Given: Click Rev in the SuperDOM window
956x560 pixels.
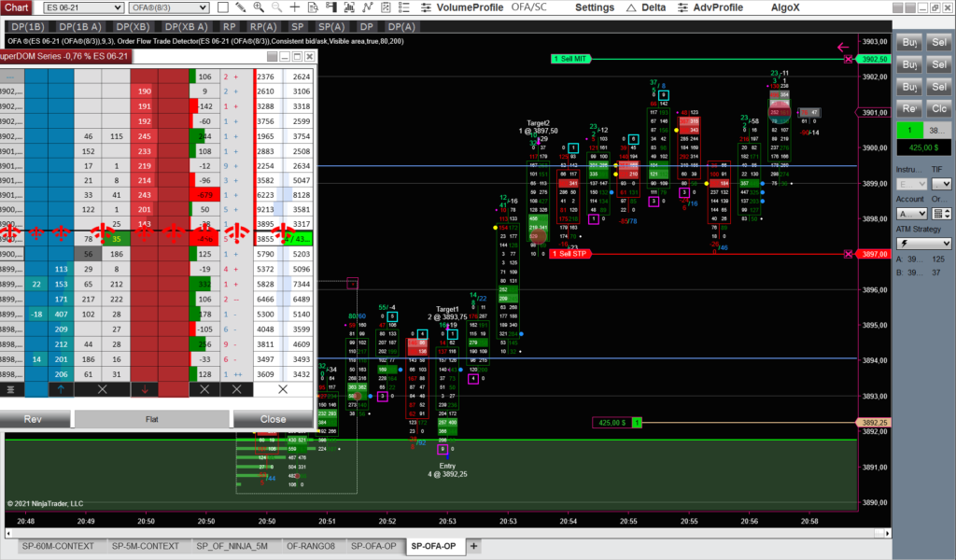Looking at the screenshot, I should point(33,419).
